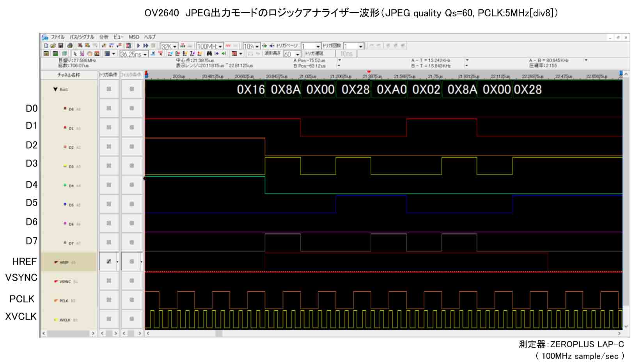This screenshot has width=635, height=364.
Task: Click the binoculars Find icon
Action: tap(209, 54)
